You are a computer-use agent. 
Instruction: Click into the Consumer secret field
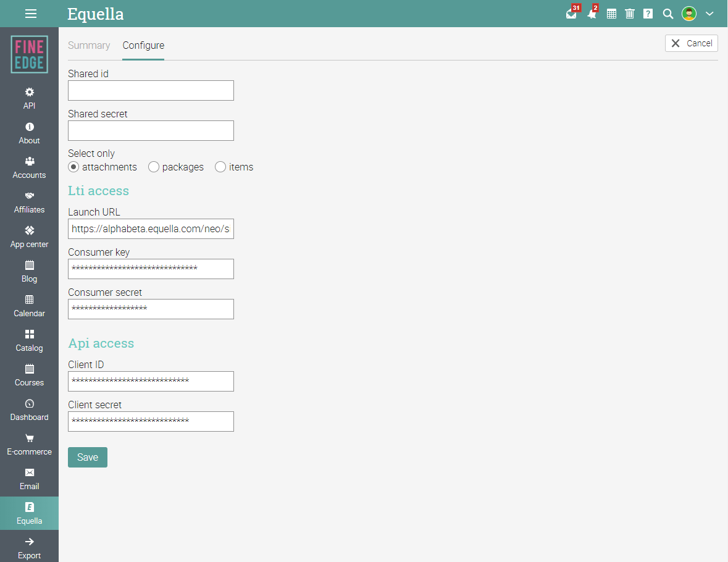pyautogui.click(x=151, y=309)
